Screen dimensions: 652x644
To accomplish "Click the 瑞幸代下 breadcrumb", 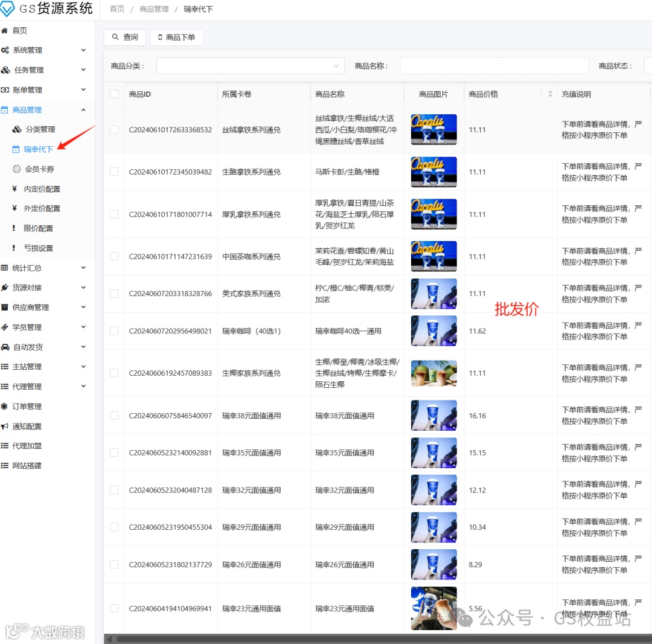I will click(199, 9).
